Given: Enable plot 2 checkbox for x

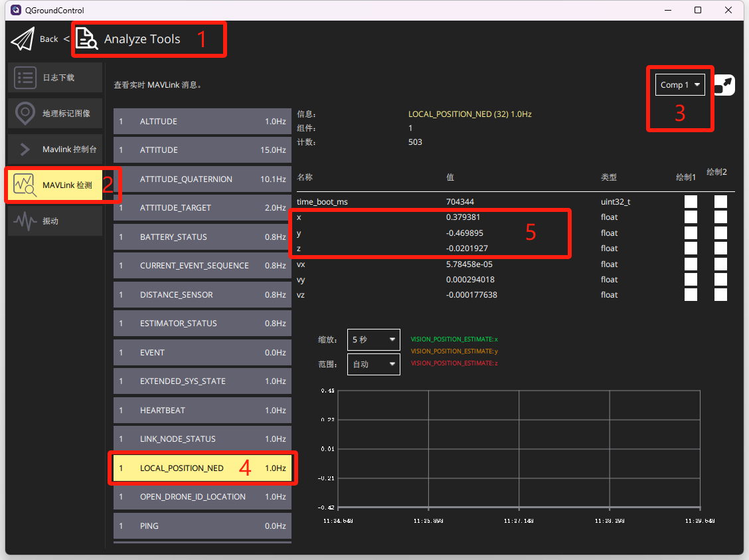Looking at the screenshot, I should pyautogui.click(x=721, y=217).
